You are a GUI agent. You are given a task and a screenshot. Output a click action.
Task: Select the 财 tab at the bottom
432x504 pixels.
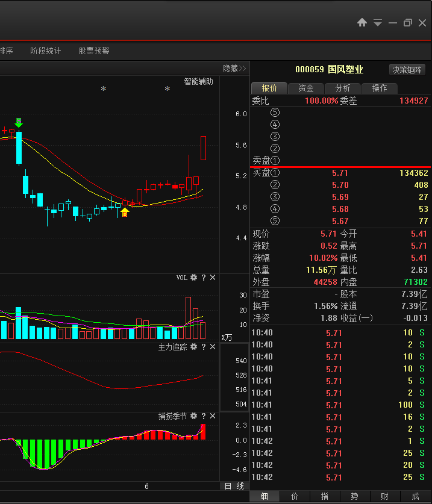click(x=384, y=496)
